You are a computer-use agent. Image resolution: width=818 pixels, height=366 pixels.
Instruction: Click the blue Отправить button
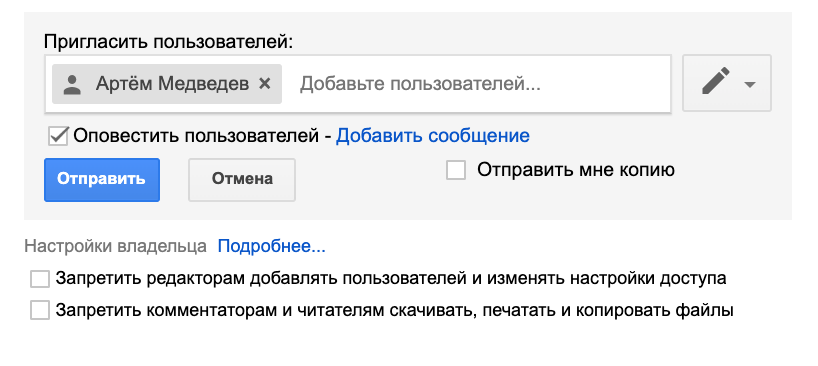point(102,179)
